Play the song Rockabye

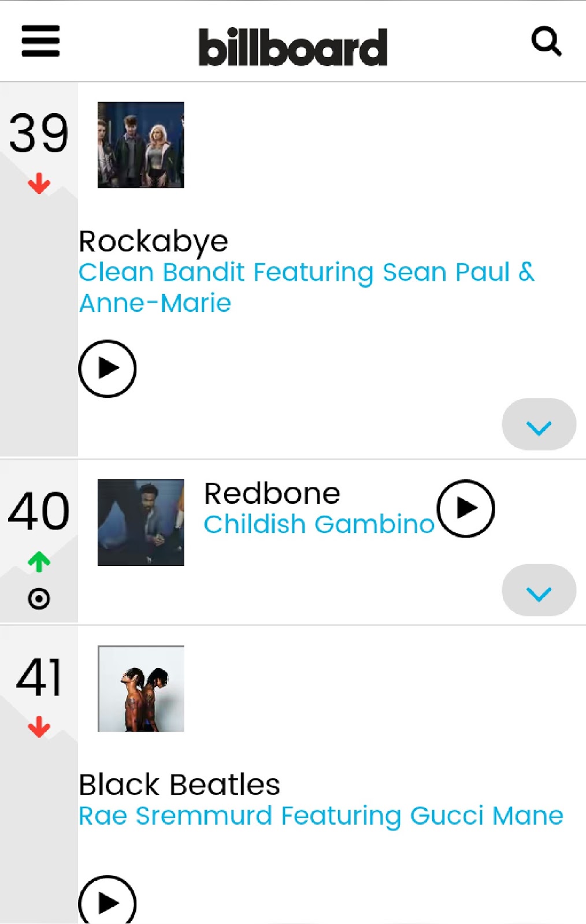tap(107, 368)
